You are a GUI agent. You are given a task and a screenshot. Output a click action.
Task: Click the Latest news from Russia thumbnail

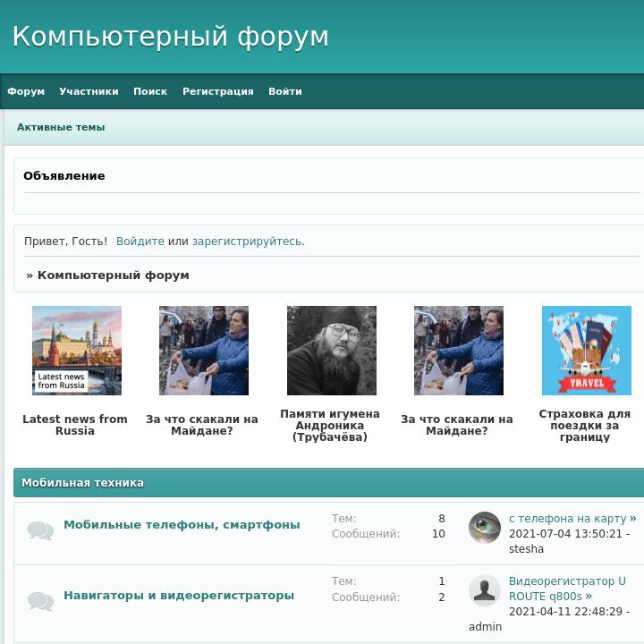click(x=77, y=351)
